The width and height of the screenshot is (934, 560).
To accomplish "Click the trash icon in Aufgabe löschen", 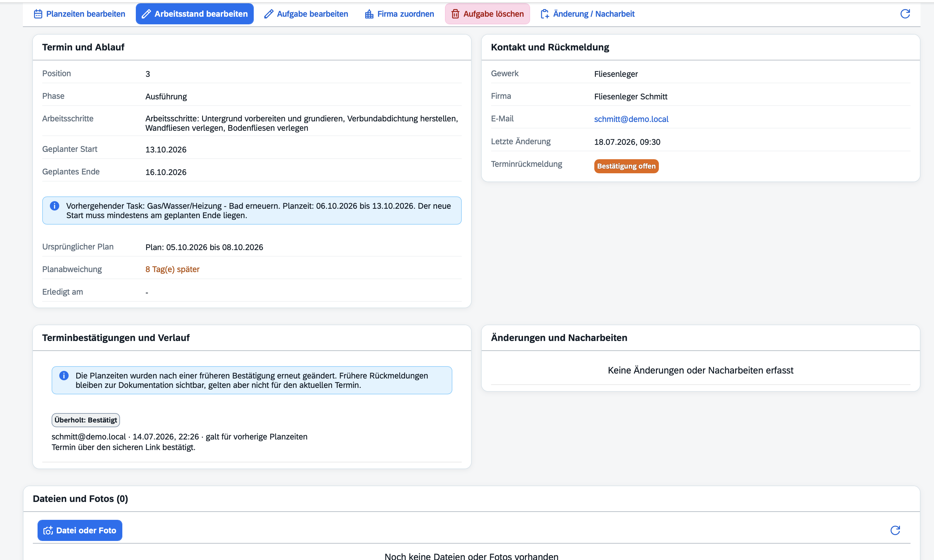I will 455,14.
